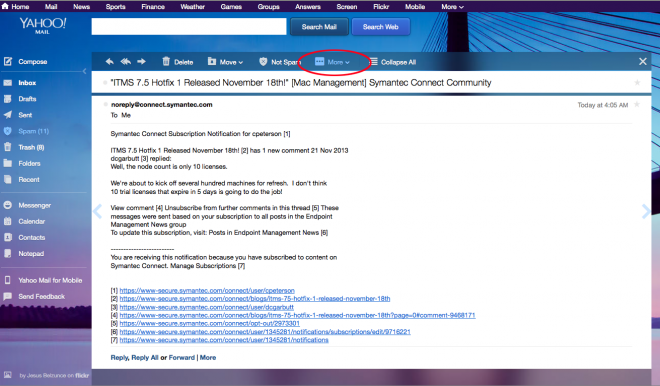
Task: Delete the message with the trash icon
Action: (178, 62)
